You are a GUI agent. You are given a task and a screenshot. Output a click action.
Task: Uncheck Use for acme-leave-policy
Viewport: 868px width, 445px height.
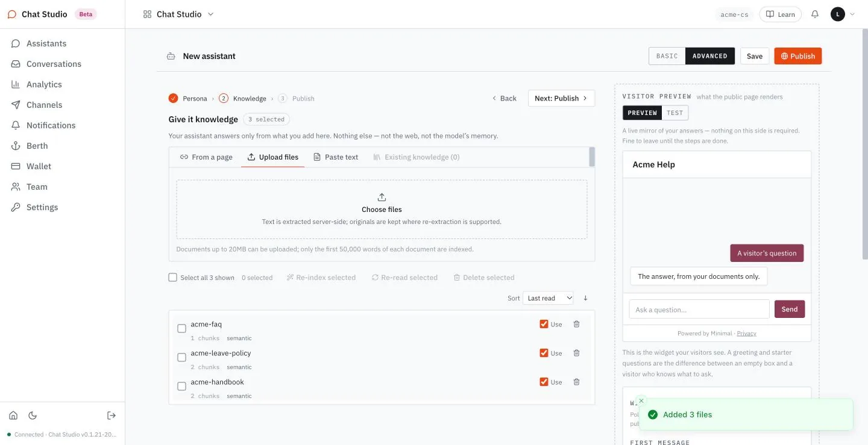(544, 353)
